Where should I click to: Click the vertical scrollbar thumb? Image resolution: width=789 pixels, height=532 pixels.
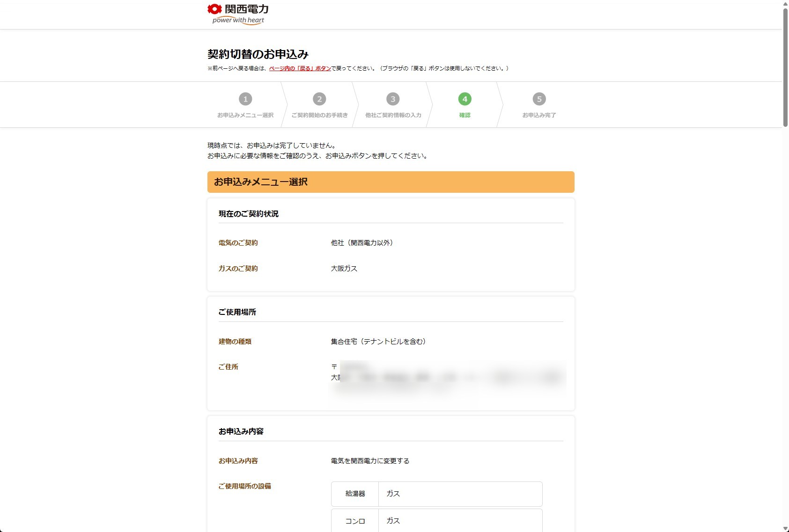(785, 66)
